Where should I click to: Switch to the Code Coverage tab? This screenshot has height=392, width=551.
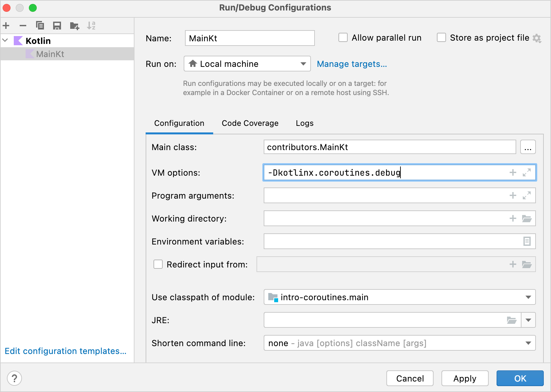[250, 123]
